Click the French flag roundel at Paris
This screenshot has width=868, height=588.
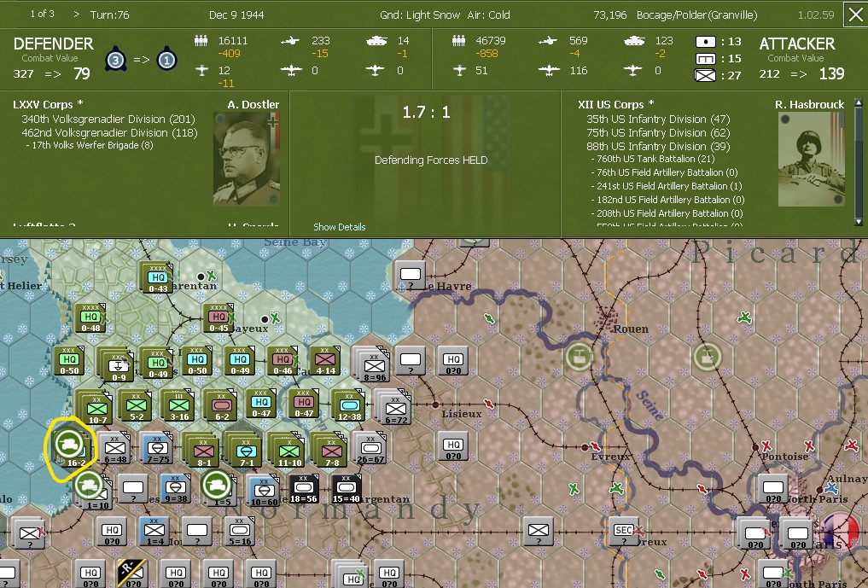841,530
